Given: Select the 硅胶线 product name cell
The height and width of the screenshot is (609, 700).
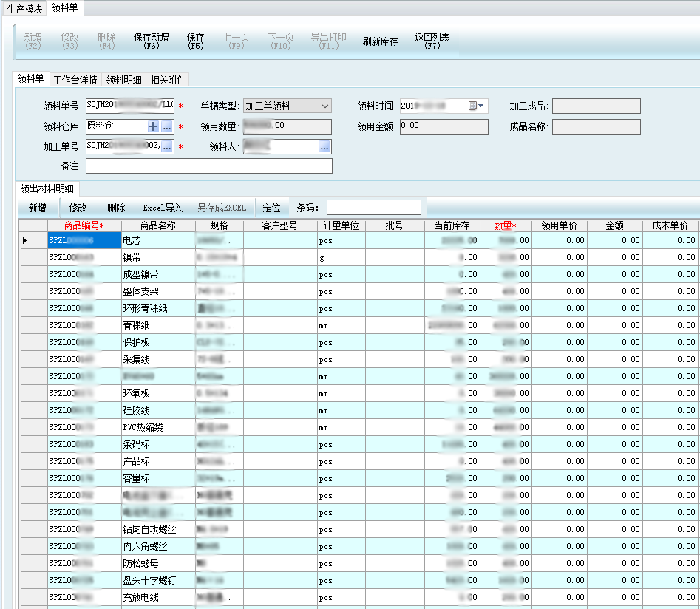Looking at the screenshot, I should 158,410.
